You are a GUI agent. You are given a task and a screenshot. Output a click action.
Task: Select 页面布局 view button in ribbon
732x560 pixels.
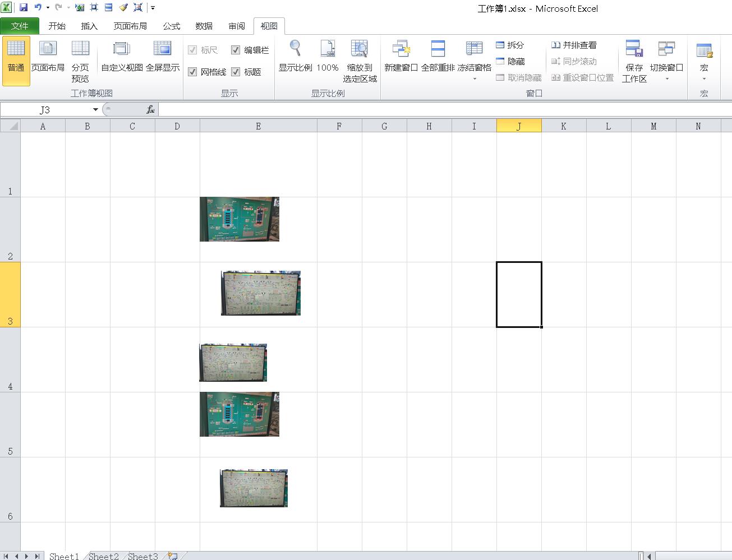click(48, 56)
